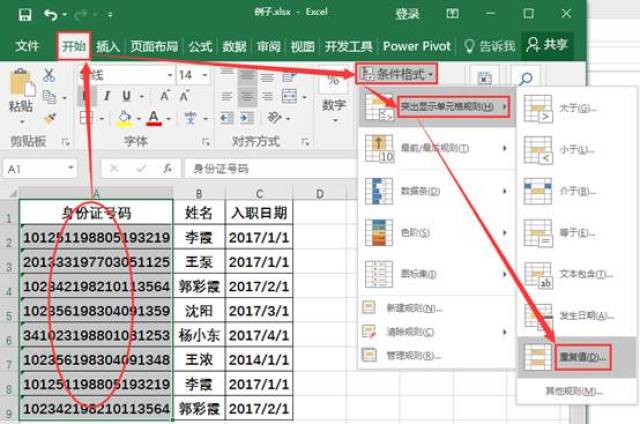Apply the red font color A
Viewport: 640px width, 424px height.
153,118
